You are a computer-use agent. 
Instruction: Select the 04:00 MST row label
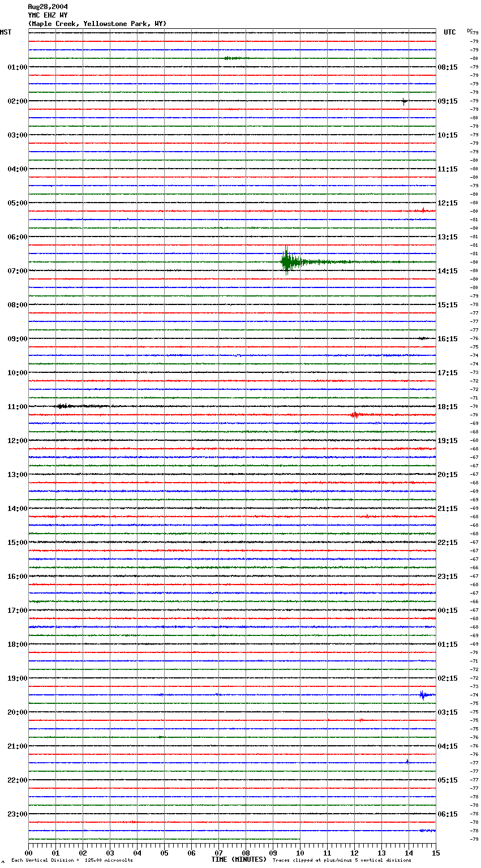17,169
